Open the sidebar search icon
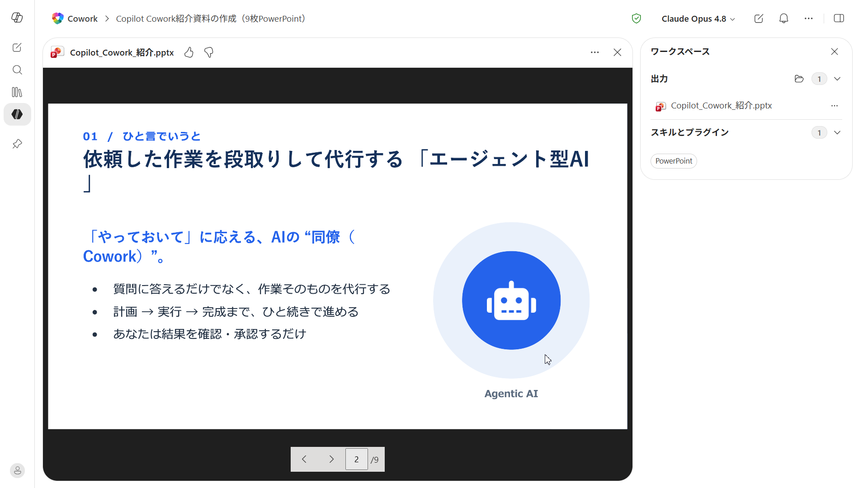 coord(17,70)
